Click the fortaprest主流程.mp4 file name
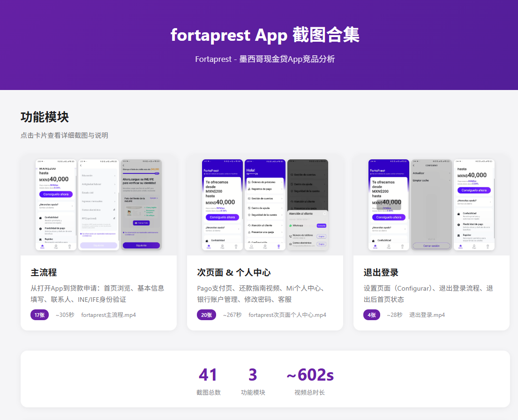Viewport: 518px width, 420px height. [108, 315]
